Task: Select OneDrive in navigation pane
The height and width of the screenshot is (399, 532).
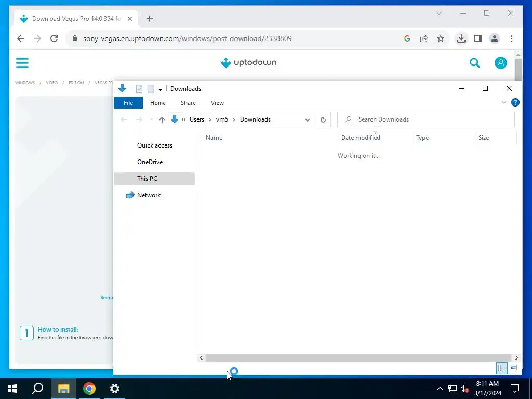Action: 150,162
